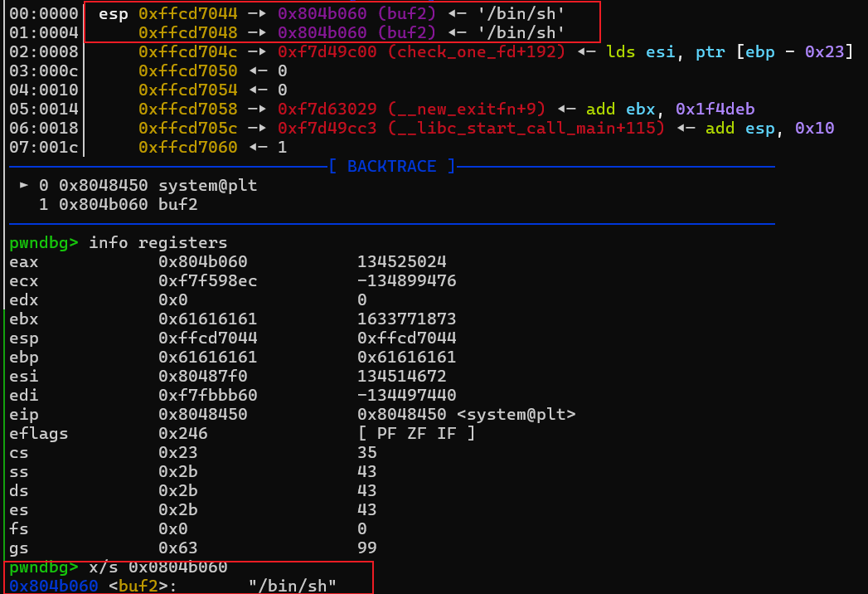Click the ss register name

pos(19,471)
